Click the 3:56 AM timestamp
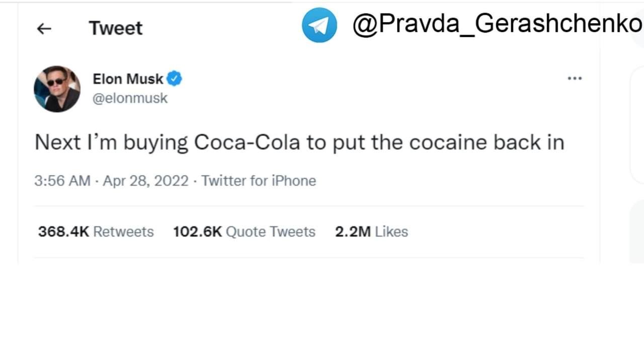644x362 pixels. click(x=62, y=181)
